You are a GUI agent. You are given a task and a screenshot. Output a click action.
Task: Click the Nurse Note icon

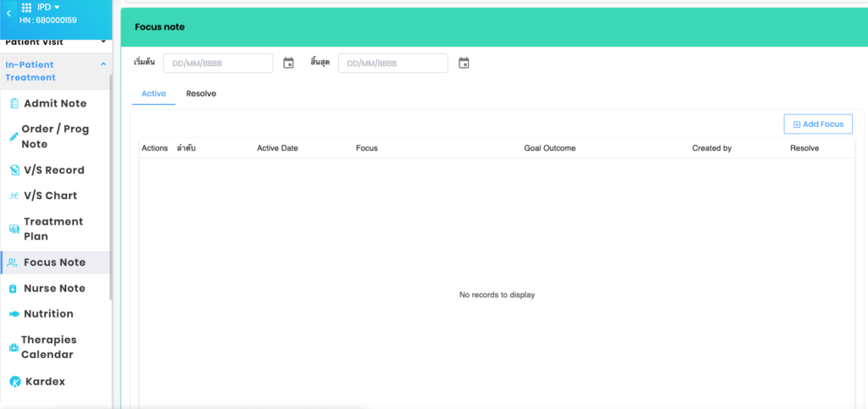[x=14, y=289]
